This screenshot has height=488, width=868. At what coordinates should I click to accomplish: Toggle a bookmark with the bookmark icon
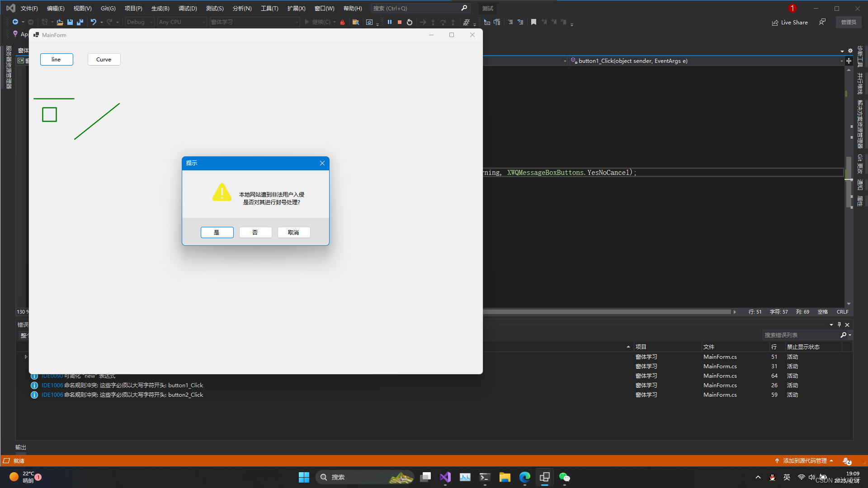tap(533, 22)
